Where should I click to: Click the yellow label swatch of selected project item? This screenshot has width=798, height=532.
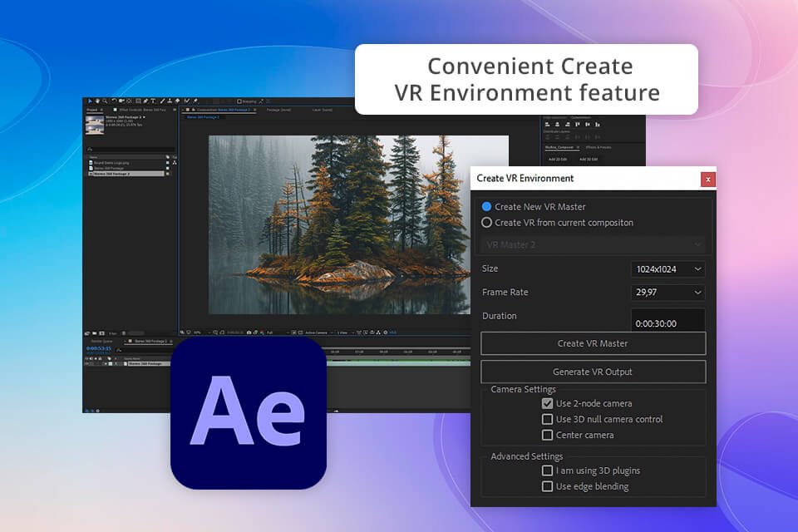[x=167, y=174]
